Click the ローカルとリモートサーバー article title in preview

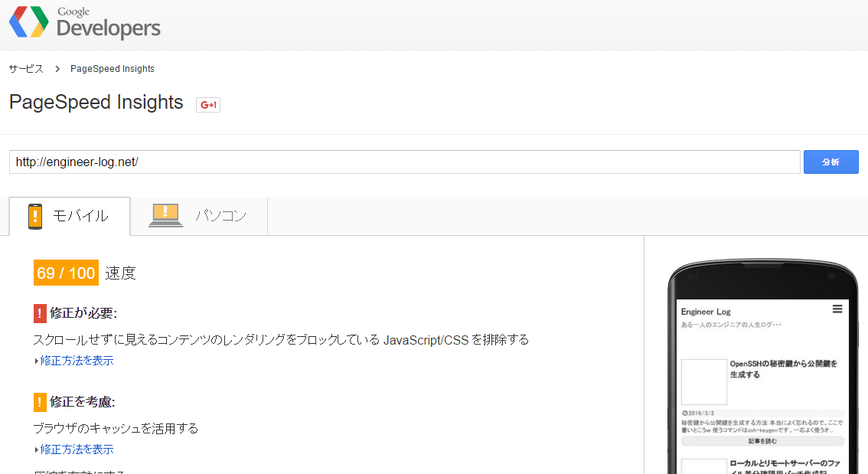(785, 466)
